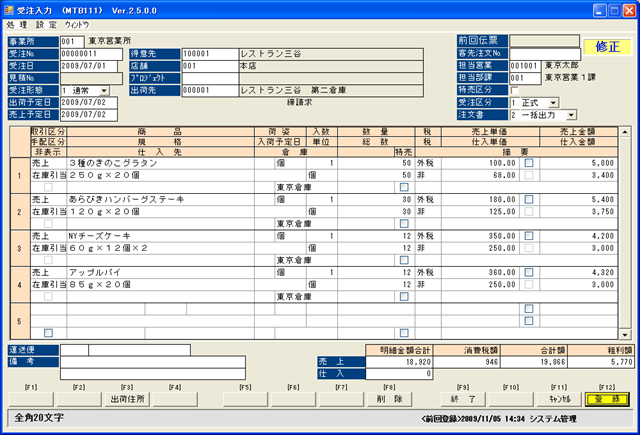Viewport: 640px width, 435px height.
Task: Click the 出荷住所 F3 button
Action: (x=127, y=399)
